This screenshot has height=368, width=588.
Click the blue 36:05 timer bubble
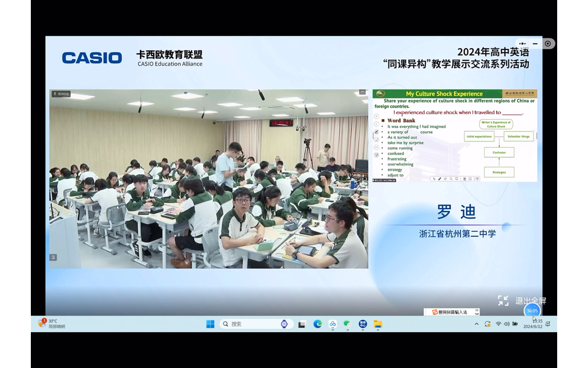(x=532, y=311)
